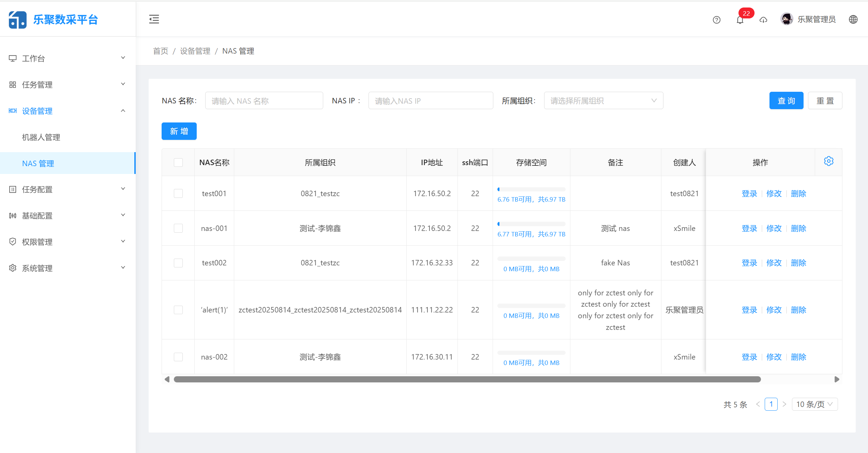This screenshot has width=868, height=453.
Task: Click the 新增 add button
Action: (179, 131)
